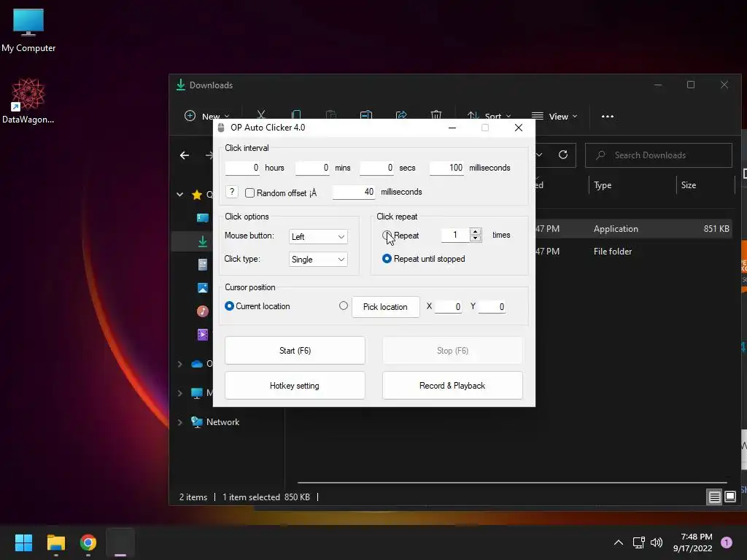Click the hours input field
Image resolution: width=747 pixels, height=560 pixels.
pos(242,168)
